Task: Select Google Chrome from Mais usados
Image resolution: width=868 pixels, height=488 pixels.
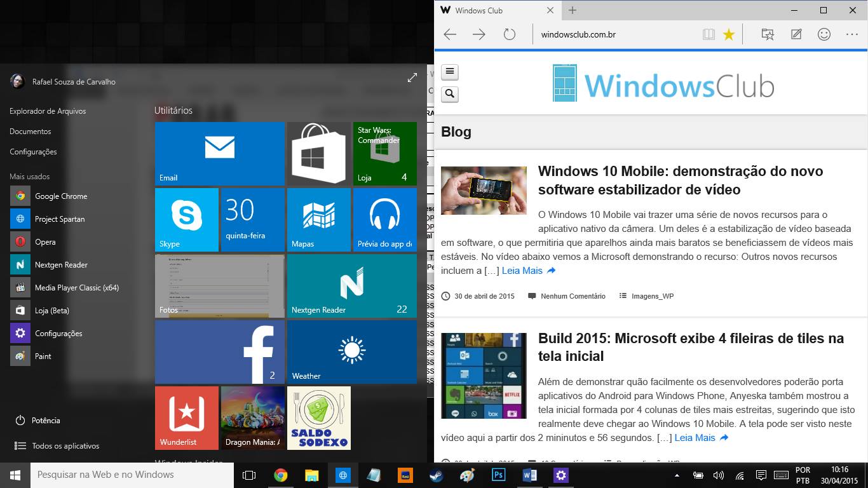Action: coord(60,196)
